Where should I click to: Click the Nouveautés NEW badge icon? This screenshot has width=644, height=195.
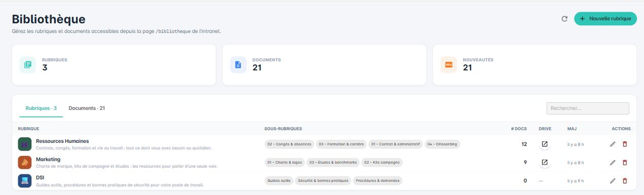coord(448,65)
